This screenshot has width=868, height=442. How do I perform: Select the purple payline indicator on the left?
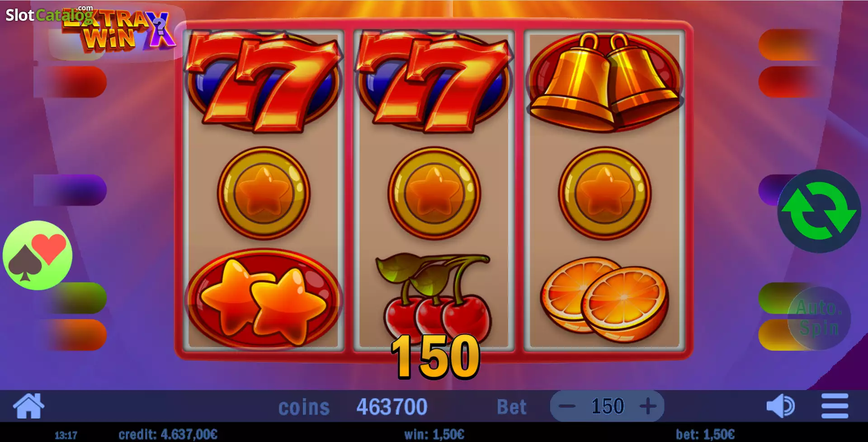[70, 190]
